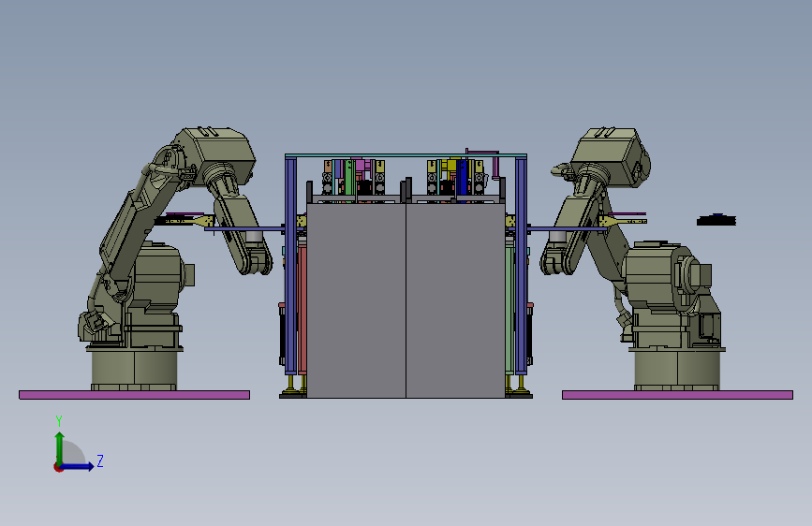812x526 pixels.
Task: Select the cyan top frame beam
Action: click(x=406, y=155)
